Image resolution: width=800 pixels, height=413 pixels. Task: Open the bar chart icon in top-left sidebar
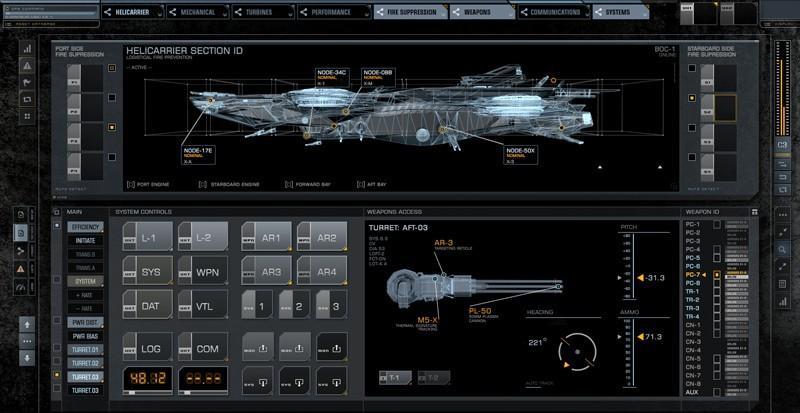point(27,48)
